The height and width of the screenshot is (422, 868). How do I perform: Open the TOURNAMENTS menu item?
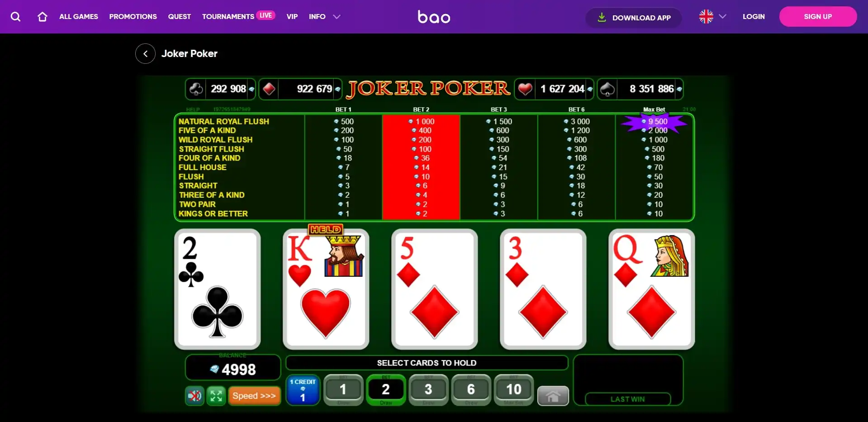(228, 17)
